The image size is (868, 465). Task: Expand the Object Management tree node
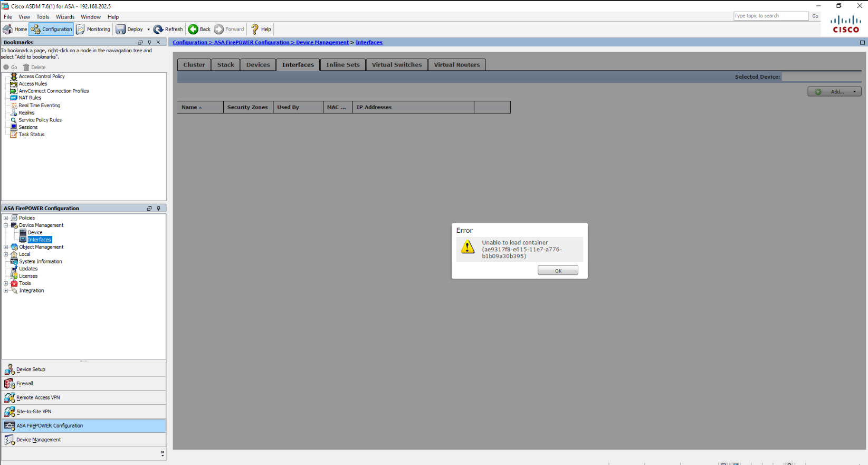(6, 247)
